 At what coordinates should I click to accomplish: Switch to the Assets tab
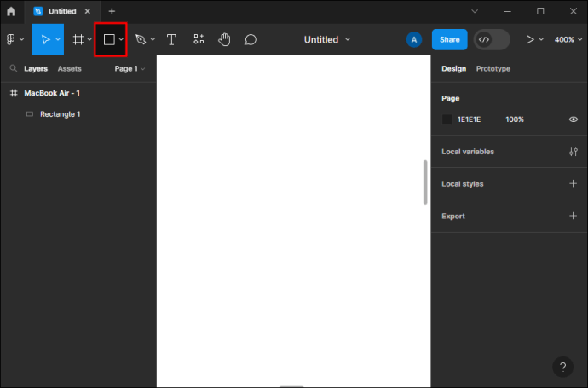[x=69, y=69]
